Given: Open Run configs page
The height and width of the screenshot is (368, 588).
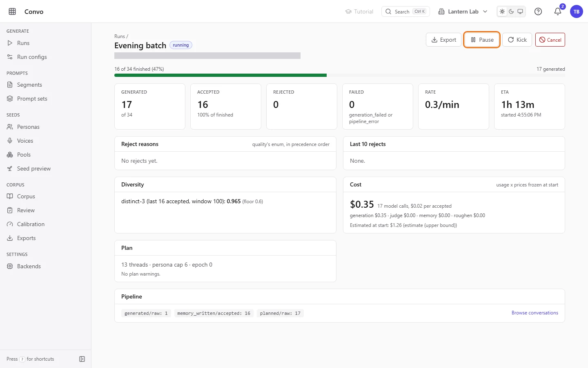Looking at the screenshot, I should pyautogui.click(x=45, y=57).
